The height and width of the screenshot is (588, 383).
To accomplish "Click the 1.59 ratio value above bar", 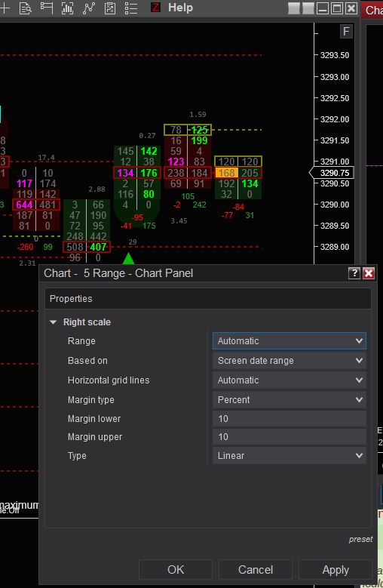I will tap(198, 115).
